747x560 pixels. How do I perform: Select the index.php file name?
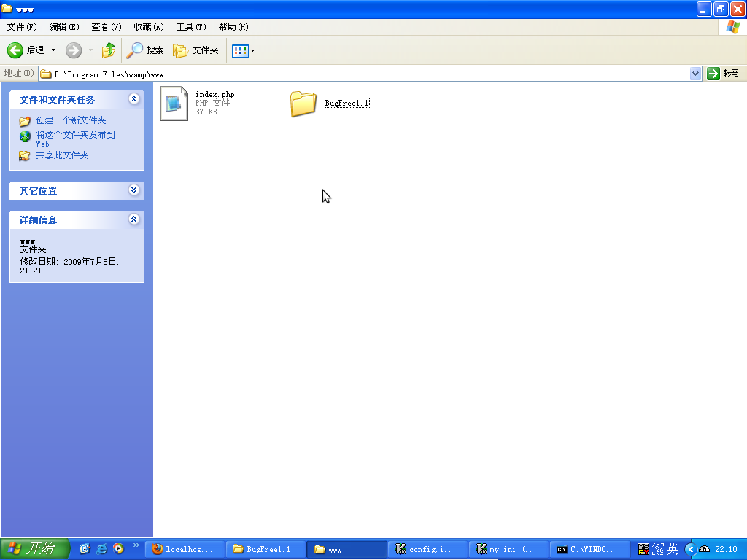tap(215, 94)
